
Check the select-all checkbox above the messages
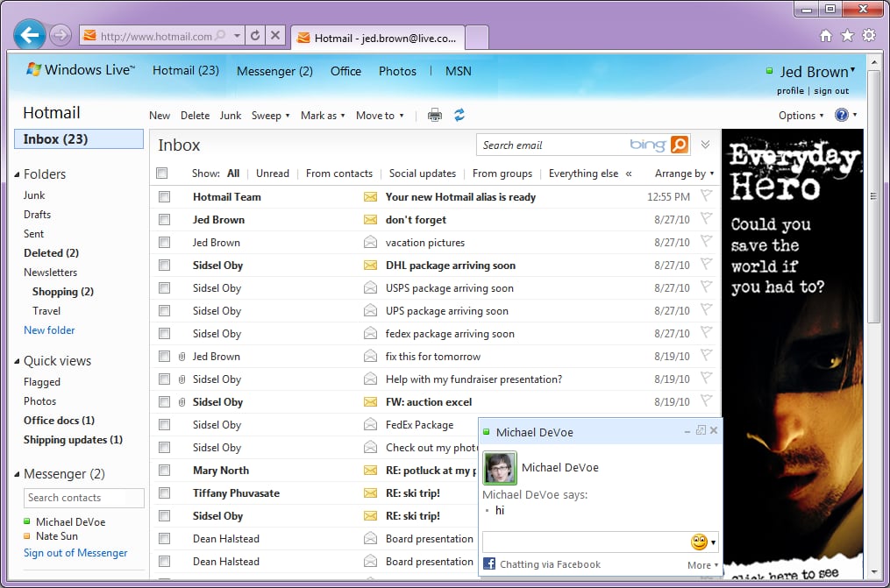(x=161, y=173)
